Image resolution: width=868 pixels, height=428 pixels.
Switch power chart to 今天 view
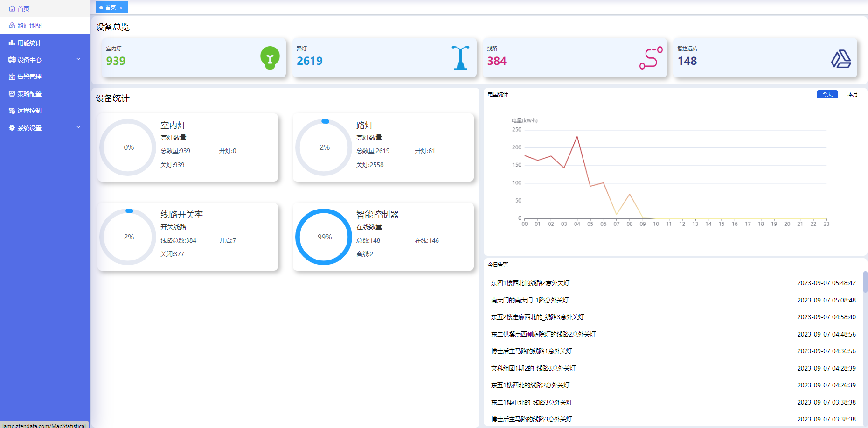827,94
